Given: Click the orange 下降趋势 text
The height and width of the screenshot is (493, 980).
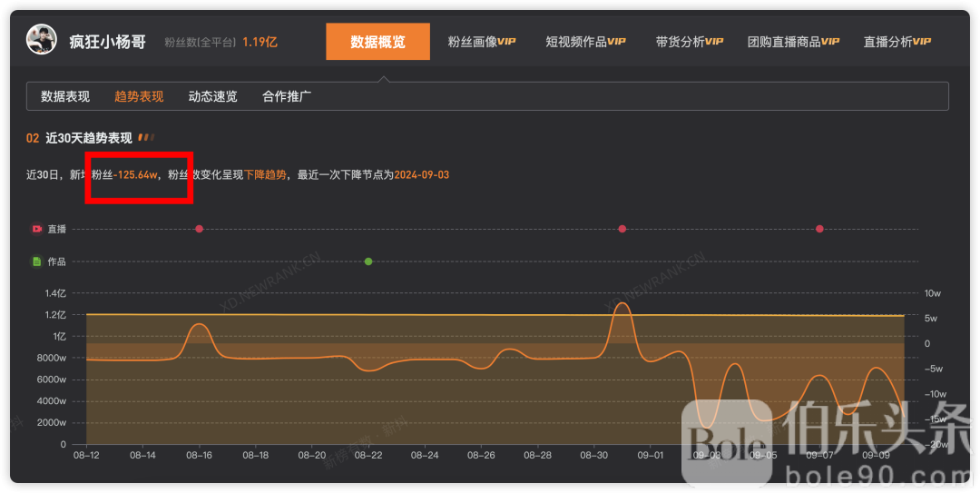Looking at the screenshot, I should coord(265,174).
